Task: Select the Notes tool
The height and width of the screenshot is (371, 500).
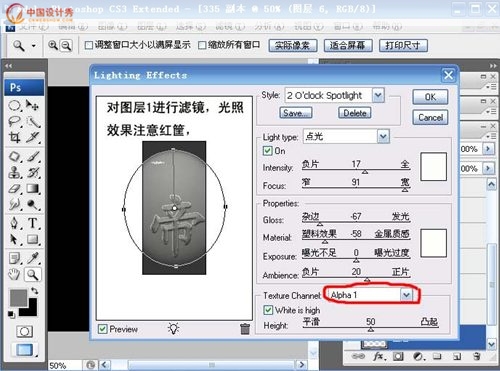Action: [14, 258]
